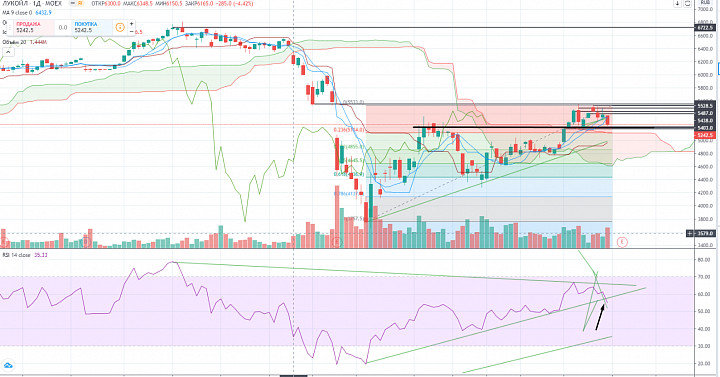
Task: Click the 0.786 Fibonacci level label
Action: pyautogui.click(x=348, y=194)
